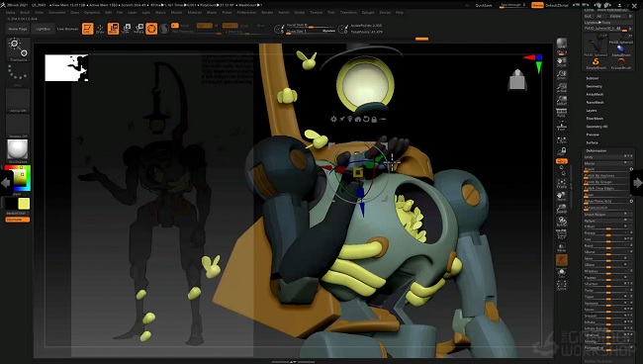Select the SimpleBrush tool thumbnail
643x364 pixels.
(x=596, y=62)
